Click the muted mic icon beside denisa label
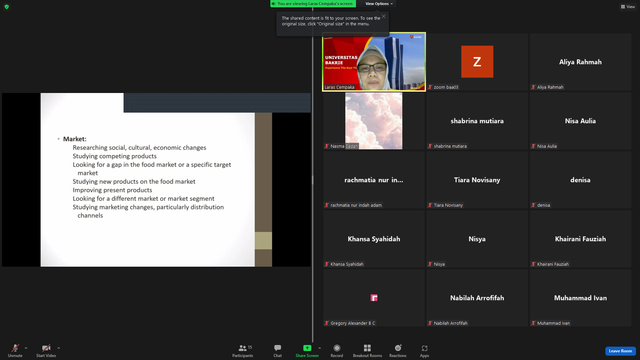The width and height of the screenshot is (640, 360). [x=533, y=205]
